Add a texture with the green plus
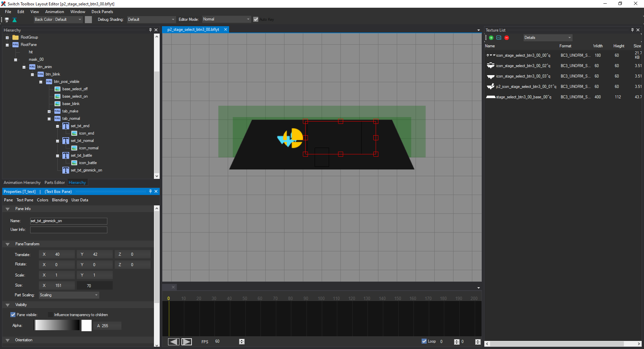The image size is (644, 349). pyautogui.click(x=491, y=38)
